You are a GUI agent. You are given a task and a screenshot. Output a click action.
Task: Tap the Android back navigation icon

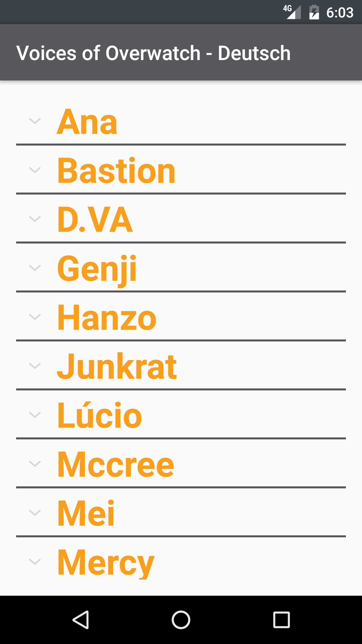[x=81, y=620]
